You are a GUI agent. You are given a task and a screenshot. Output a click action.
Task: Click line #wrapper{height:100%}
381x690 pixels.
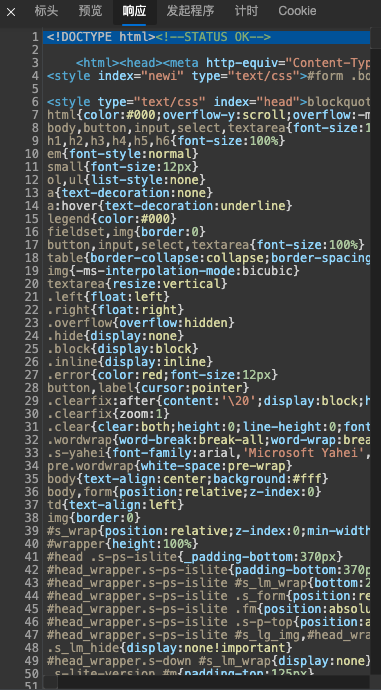click(x=123, y=544)
